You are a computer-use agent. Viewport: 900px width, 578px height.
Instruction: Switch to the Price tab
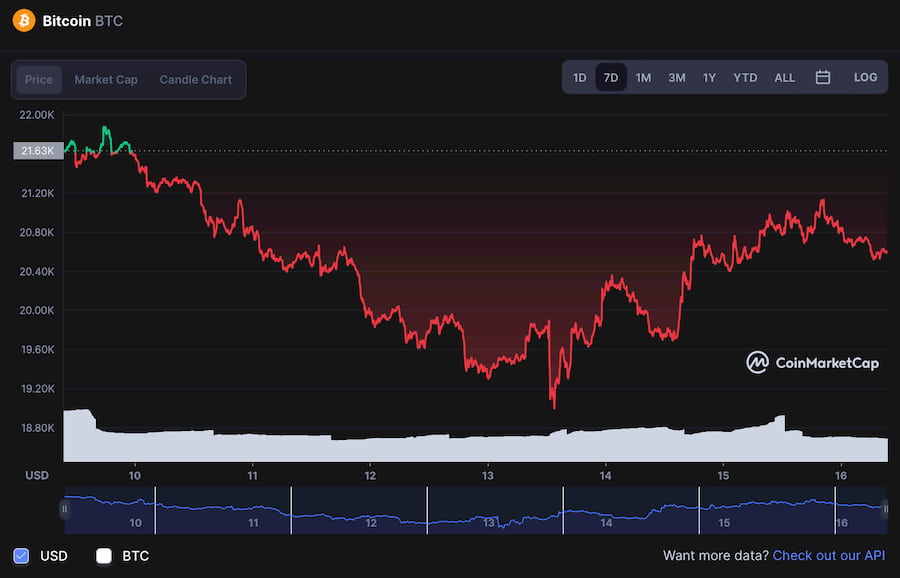point(39,80)
